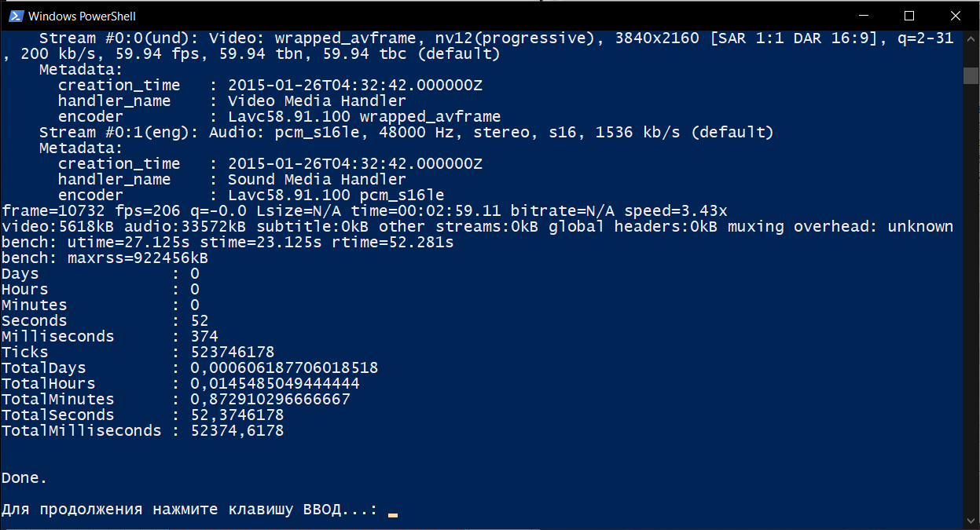Minimize the Windows PowerShell window
Image resolution: width=980 pixels, height=530 pixels.
(x=864, y=16)
